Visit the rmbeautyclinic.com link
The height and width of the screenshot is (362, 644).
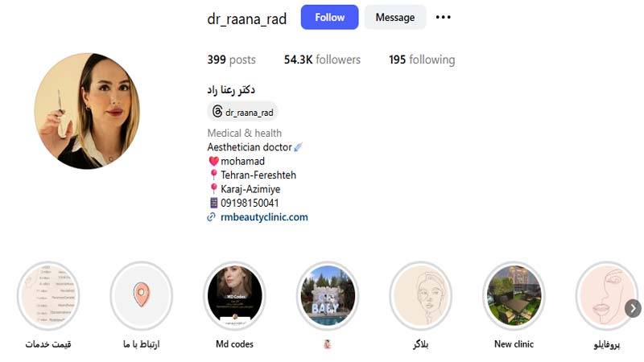pos(264,217)
